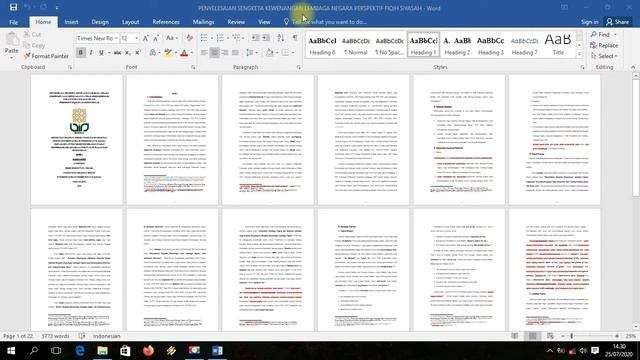Apply strikethrough to text

pyautogui.click(x=118, y=53)
